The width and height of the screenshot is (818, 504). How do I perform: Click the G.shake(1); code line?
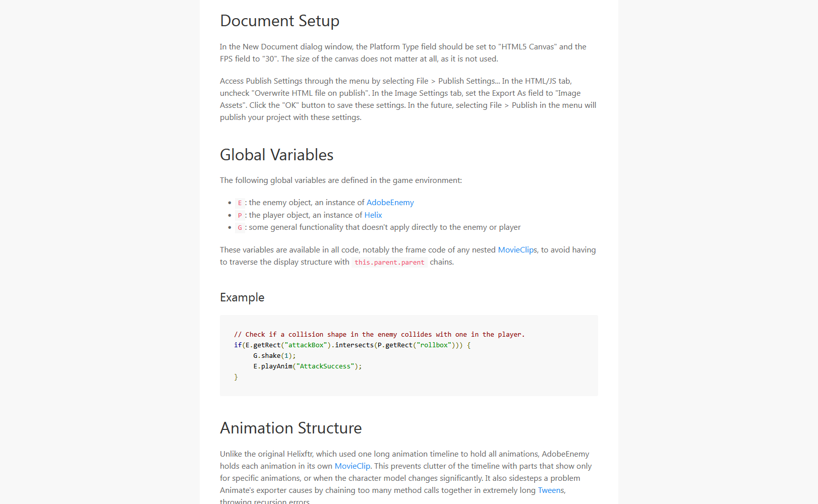point(274,356)
